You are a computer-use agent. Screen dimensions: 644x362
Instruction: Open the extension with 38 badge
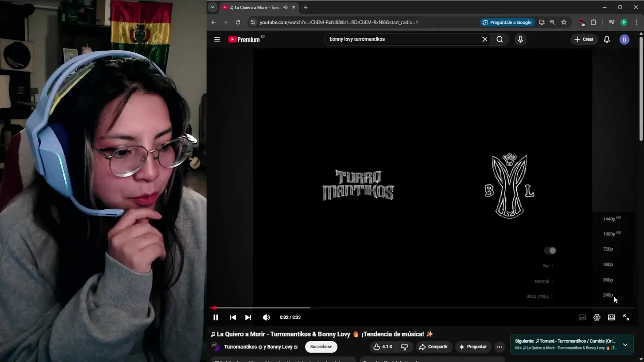coord(582,22)
